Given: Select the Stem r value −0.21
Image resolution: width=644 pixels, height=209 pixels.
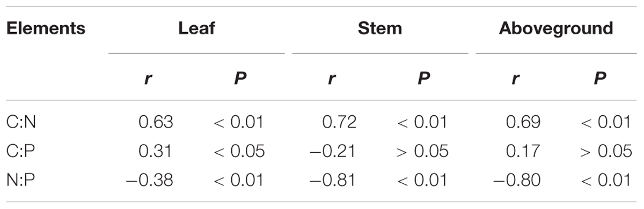Looking at the screenshot, I should (332, 151).
